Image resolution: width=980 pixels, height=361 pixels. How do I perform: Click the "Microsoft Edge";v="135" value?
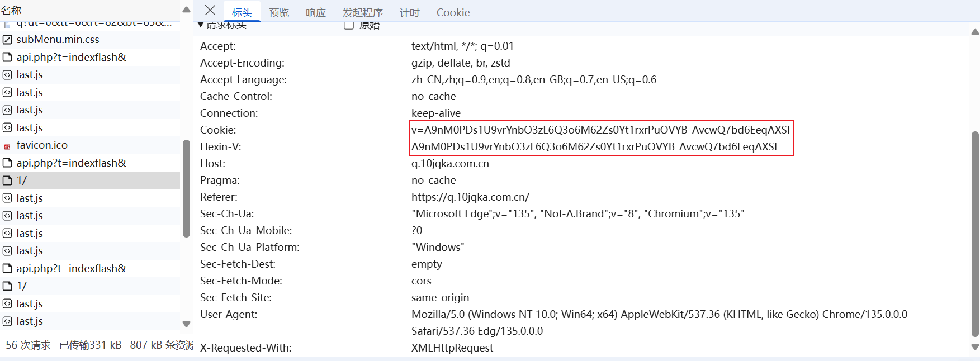577,213
